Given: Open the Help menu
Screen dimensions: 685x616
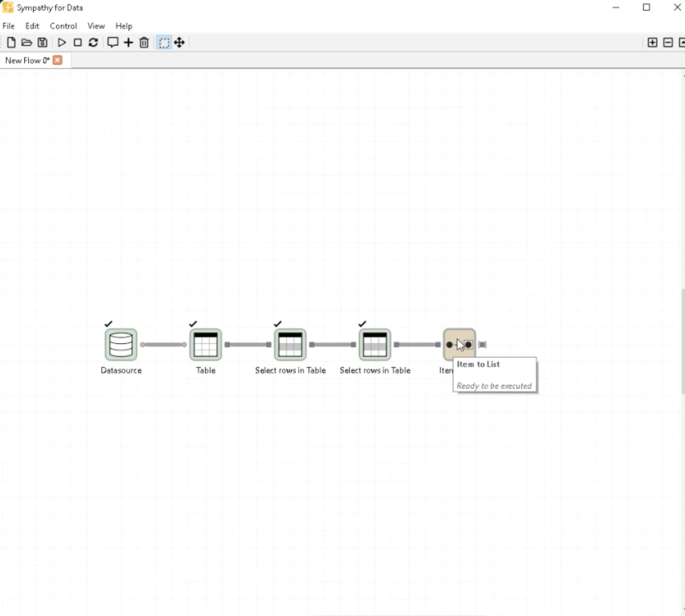Looking at the screenshot, I should tap(124, 26).
